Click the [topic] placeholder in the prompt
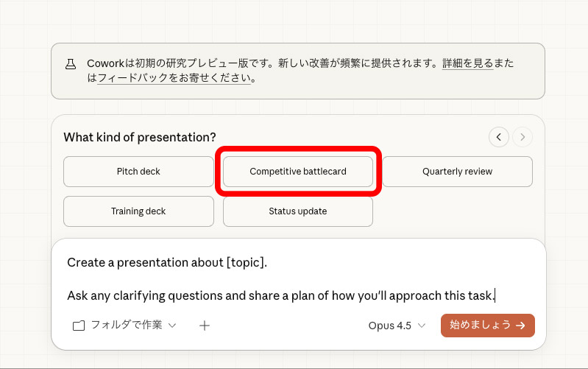This screenshot has width=588, height=369. 246,262
